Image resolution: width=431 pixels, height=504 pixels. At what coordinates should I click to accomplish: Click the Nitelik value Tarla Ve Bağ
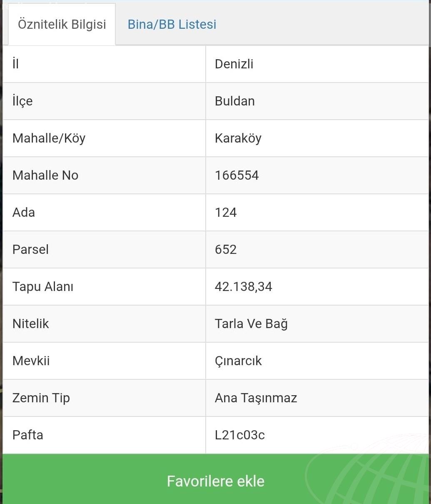pos(251,323)
